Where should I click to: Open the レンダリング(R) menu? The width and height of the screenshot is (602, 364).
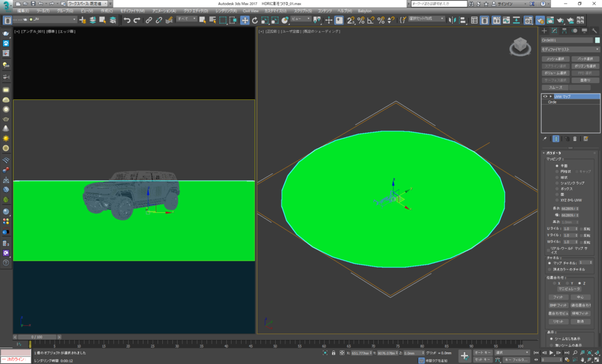pos(226,11)
